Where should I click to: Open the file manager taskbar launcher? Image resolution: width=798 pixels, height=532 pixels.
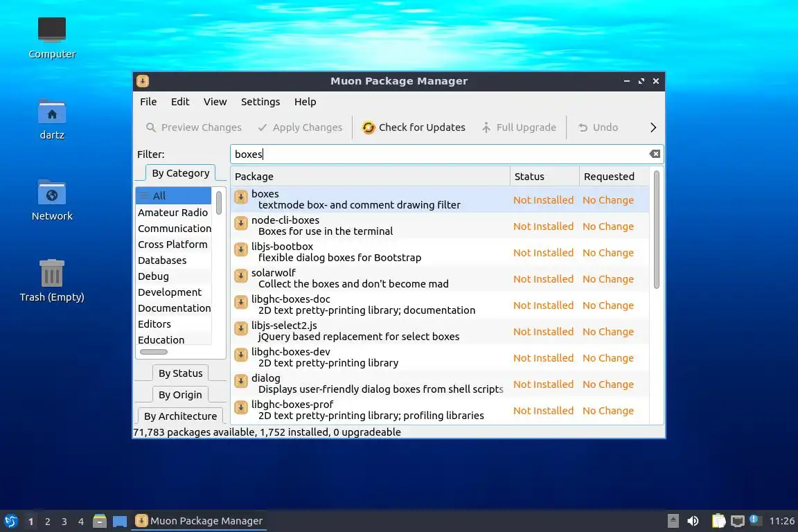pyautogui.click(x=100, y=521)
